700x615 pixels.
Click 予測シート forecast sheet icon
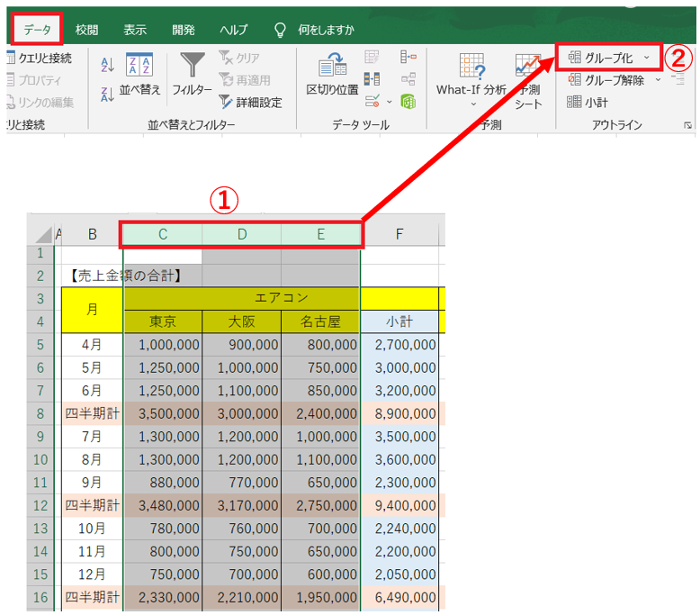[x=528, y=81]
